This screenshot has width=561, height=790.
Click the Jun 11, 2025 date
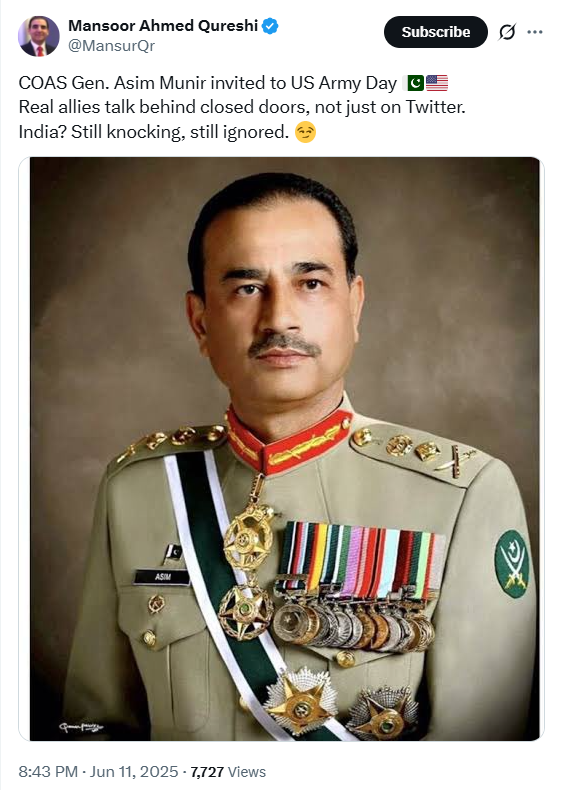[134, 771]
